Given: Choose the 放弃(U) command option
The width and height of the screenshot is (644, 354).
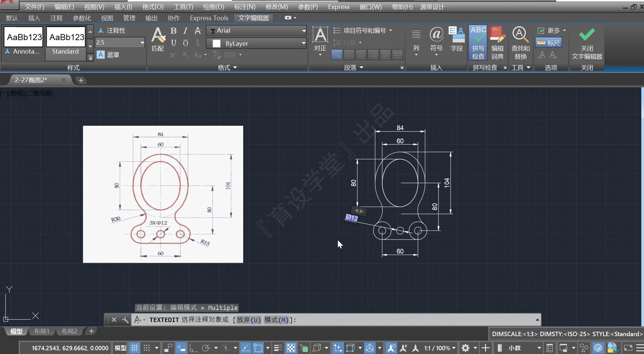Looking at the screenshot, I should click(x=249, y=320).
